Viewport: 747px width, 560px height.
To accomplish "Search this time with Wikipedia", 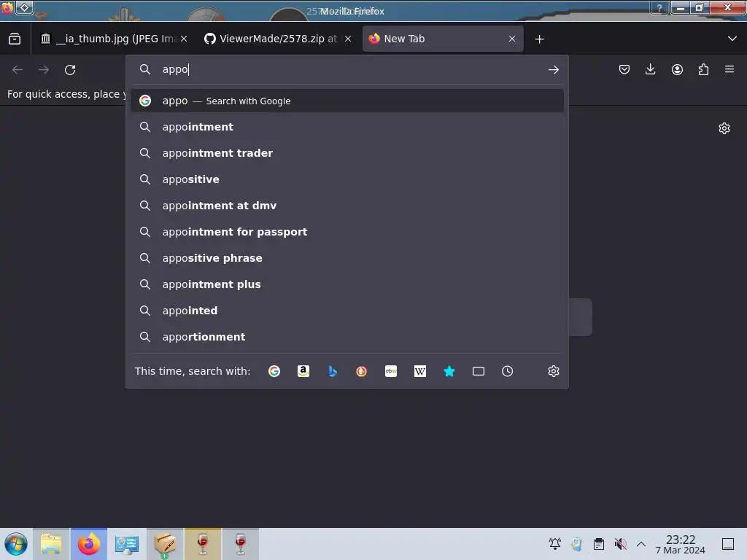I will click(x=419, y=371).
